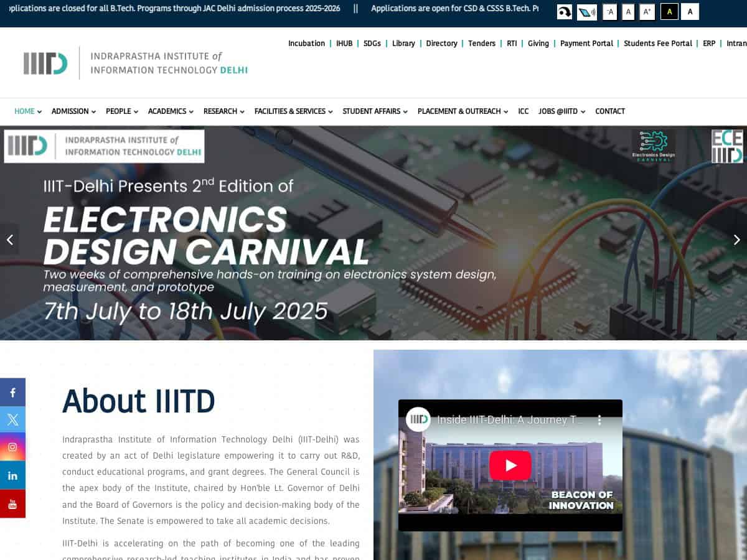Open the ERP link
Screen dimensions: 747x560
click(x=709, y=44)
